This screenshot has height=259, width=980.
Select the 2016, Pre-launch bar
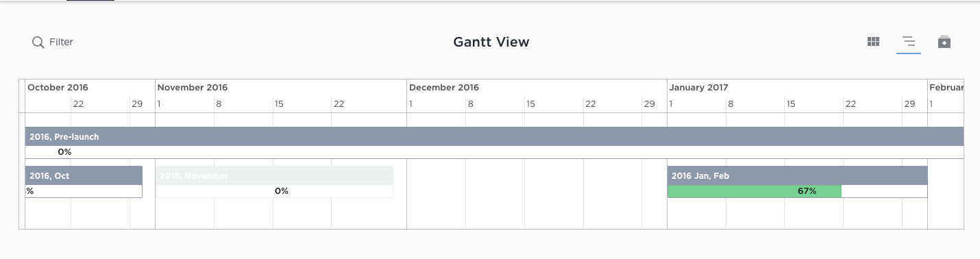point(494,136)
